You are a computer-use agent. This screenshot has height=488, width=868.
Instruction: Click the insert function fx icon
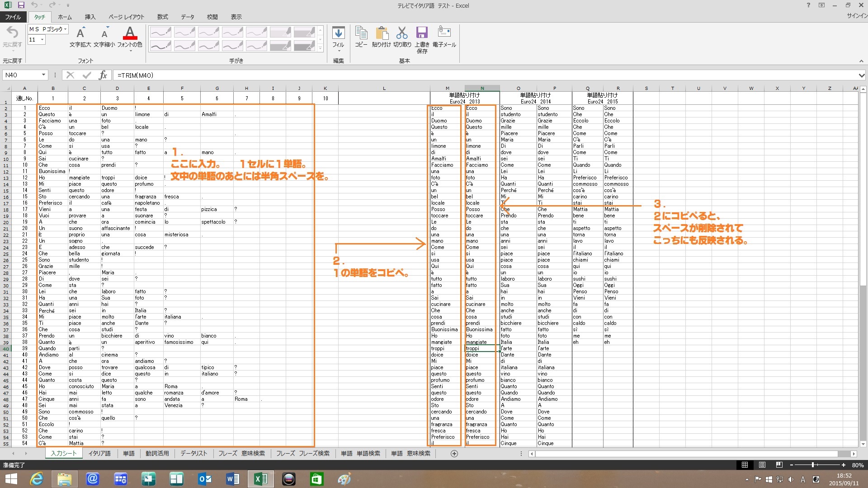(103, 75)
